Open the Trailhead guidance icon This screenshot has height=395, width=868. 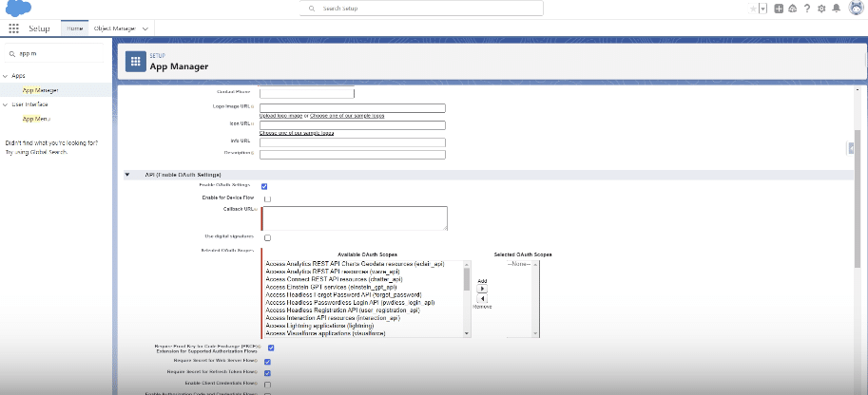click(x=793, y=9)
